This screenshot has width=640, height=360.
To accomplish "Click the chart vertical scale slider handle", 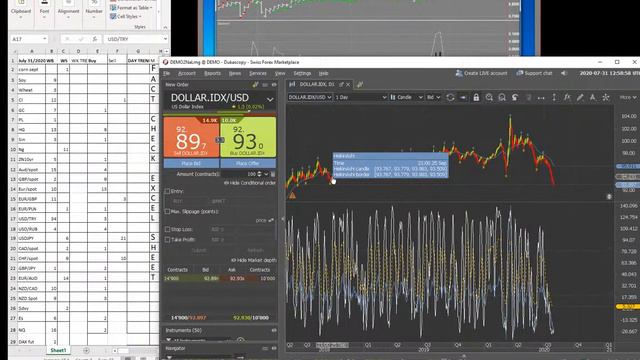I will [609, 197].
